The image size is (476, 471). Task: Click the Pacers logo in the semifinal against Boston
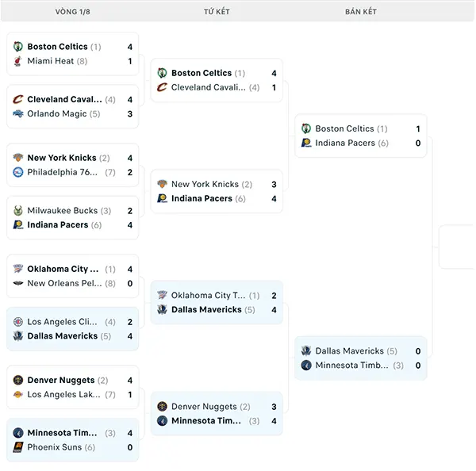(x=306, y=143)
